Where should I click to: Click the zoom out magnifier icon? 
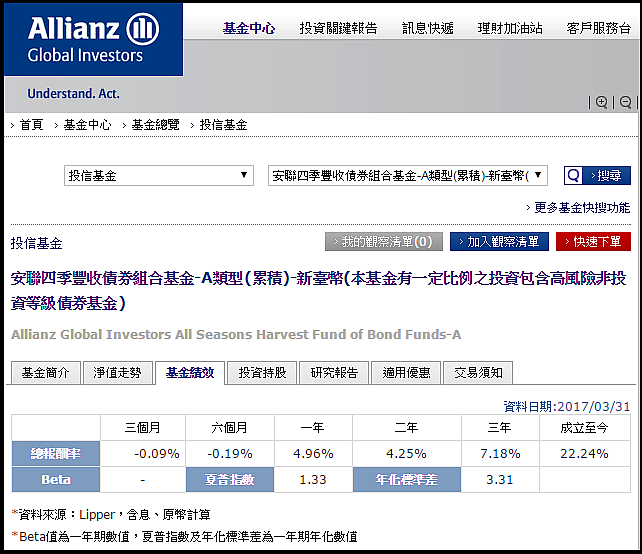coord(625,102)
